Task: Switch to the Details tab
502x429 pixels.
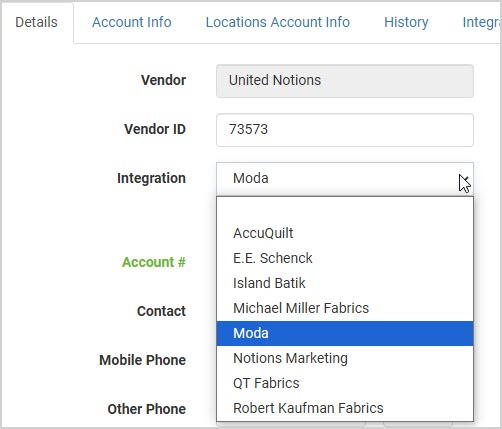Action: (37, 22)
